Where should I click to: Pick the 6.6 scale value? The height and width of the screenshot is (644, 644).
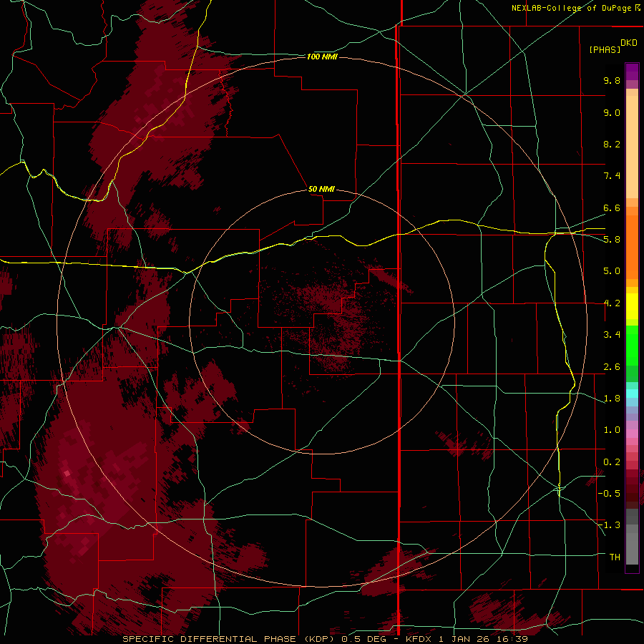point(612,208)
